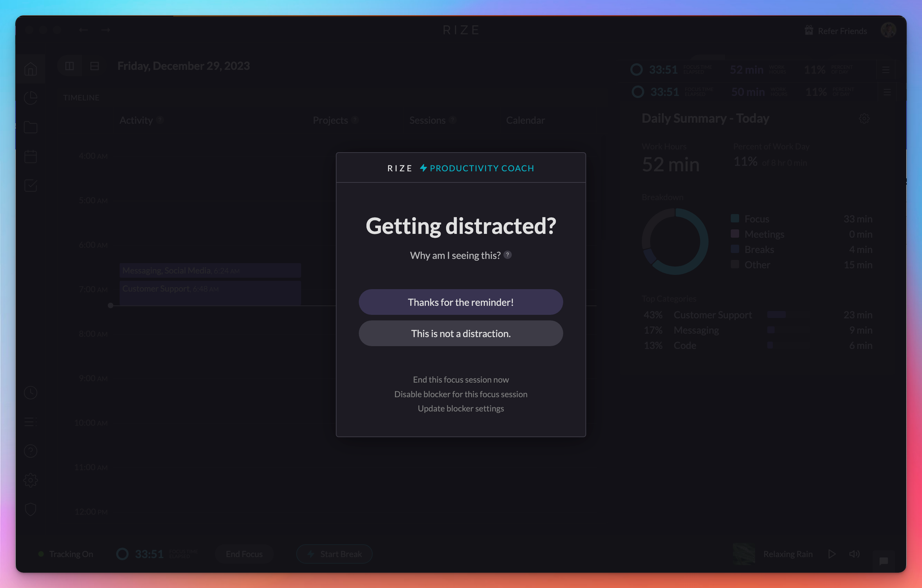The width and height of the screenshot is (922, 588).
Task: Go back with the left arrow
Action: point(83,30)
